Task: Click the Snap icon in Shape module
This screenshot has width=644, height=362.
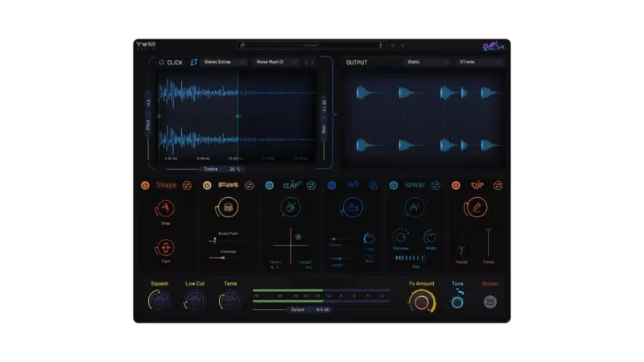Action: (x=166, y=210)
